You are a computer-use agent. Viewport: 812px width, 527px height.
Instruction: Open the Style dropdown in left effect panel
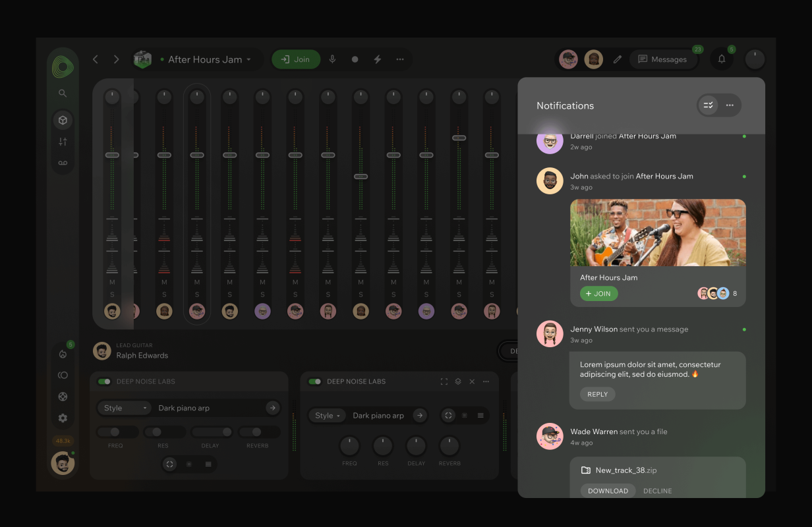125,408
